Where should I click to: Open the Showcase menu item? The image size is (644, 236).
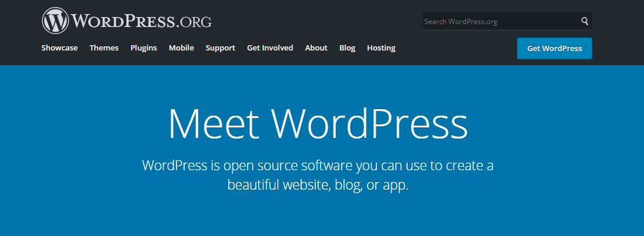[59, 48]
